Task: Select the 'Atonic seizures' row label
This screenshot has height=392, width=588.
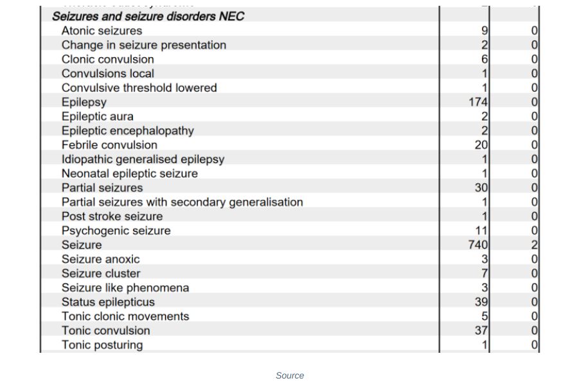Action: click(x=102, y=31)
